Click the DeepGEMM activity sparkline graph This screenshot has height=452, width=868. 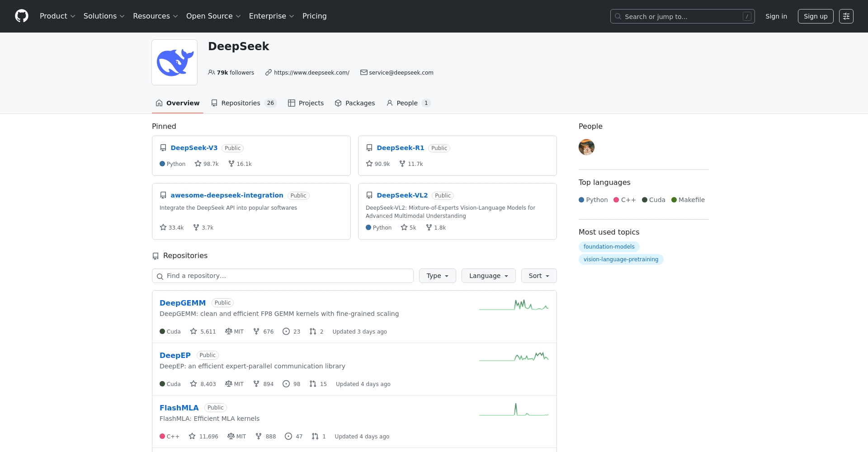[x=514, y=305]
